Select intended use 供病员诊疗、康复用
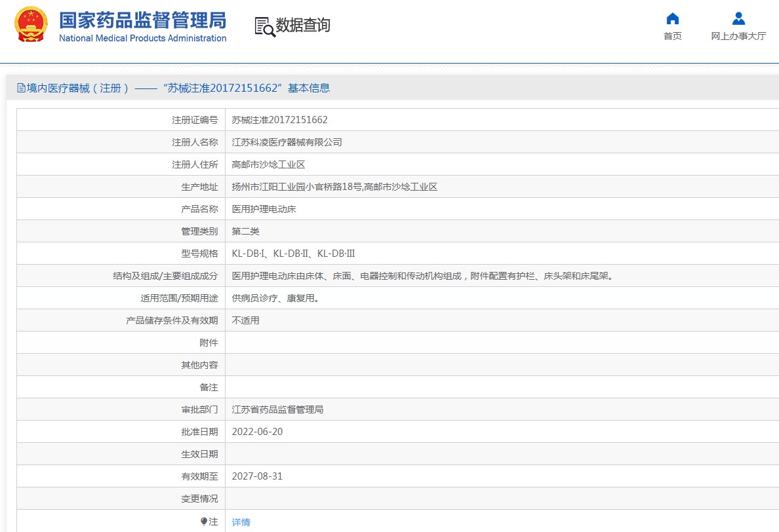Image resolution: width=779 pixels, height=532 pixels. tap(275, 298)
